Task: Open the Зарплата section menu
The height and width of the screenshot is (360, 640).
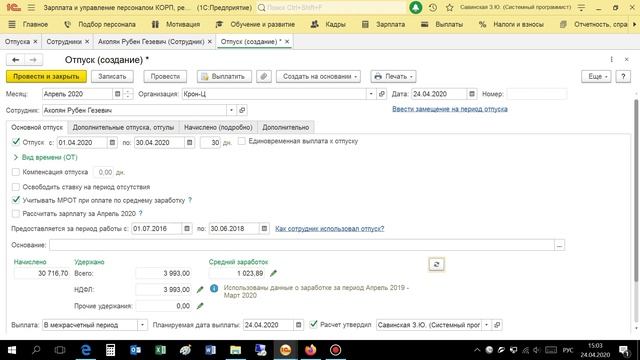Action: (384, 24)
